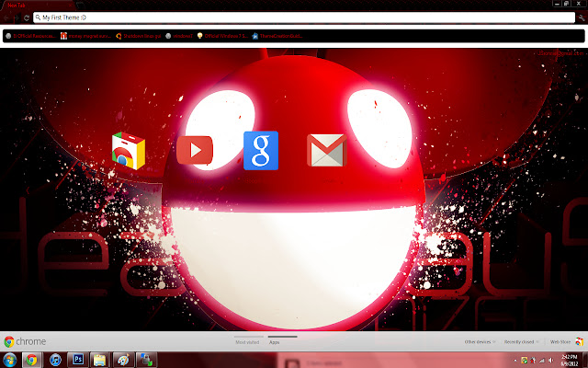Image resolution: width=588 pixels, height=368 pixels.
Task: Switch to the Apps section
Action: (275, 341)
